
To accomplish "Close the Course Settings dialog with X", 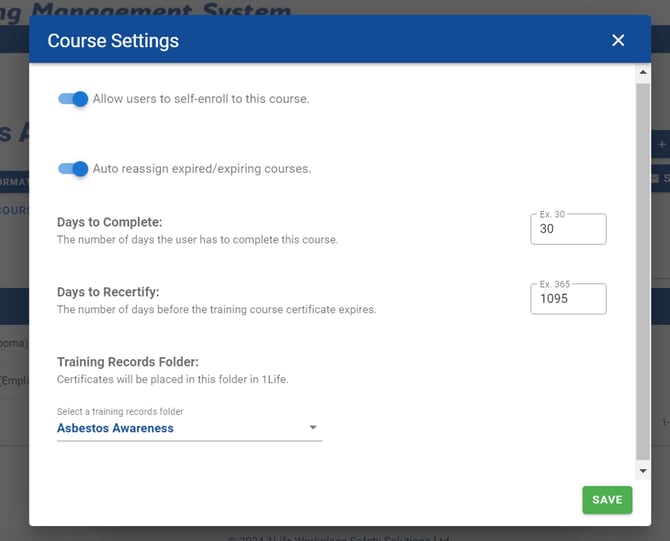I will (618, 40).
